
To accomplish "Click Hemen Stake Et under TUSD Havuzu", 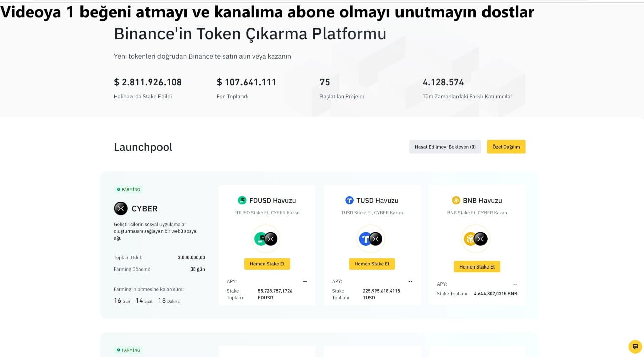I will click(x=372, y=264).
